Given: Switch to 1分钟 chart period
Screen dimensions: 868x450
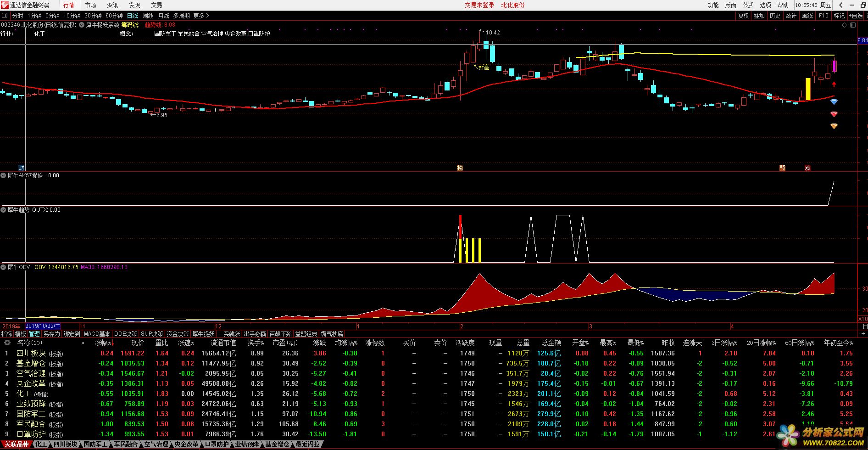Looking at the screenshot, I should pos(34,16).
